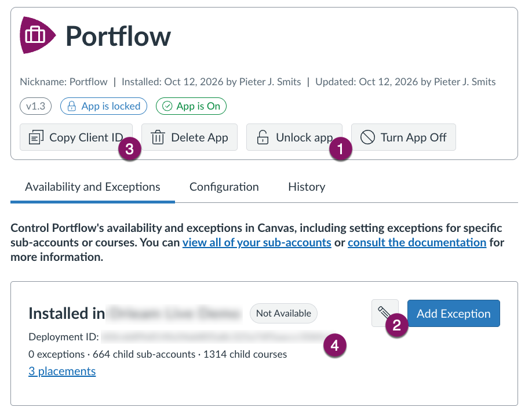Click the Add Exception button
The height and width of the screenshot is (418, 532).
[454, 314]
